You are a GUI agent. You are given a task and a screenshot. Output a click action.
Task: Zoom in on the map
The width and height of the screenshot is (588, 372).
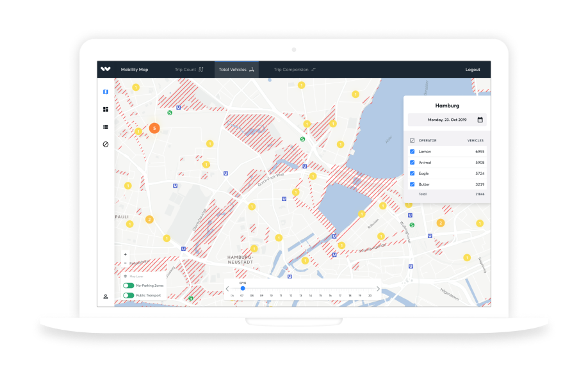[125, 254]
